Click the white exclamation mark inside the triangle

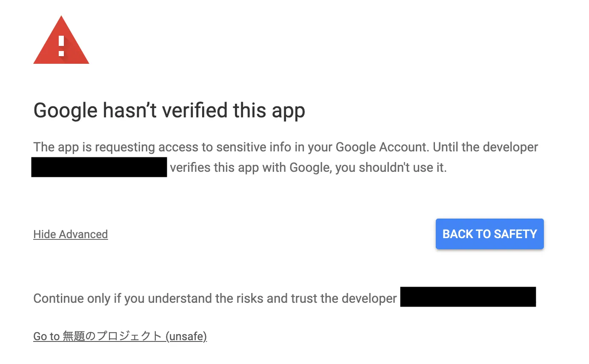(61, 46)
